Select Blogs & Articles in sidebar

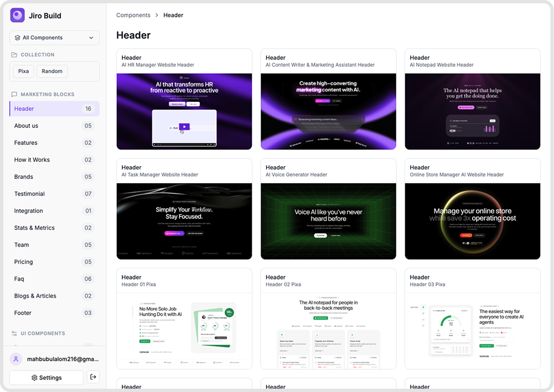click(x=35, y=296)
